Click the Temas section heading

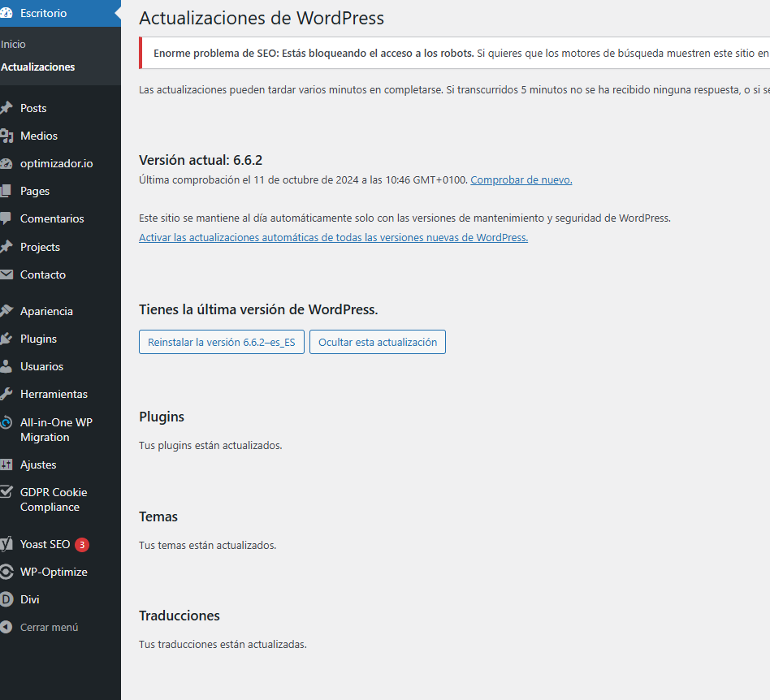pyautogui.click(x=158, y=517)
